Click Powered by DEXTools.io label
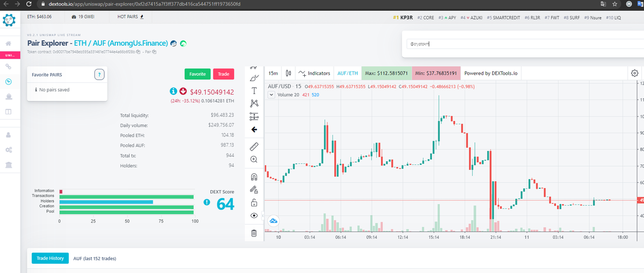The height and width of the screenshot is (273, 644). (491, 73)
